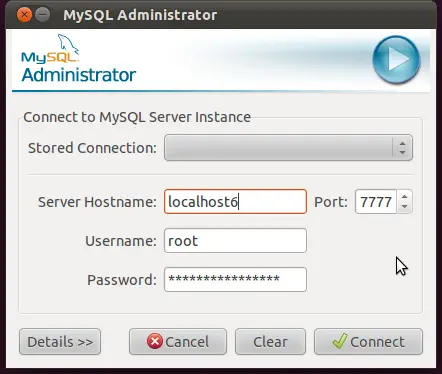Click the green checkmark icon on Connect
Image resolution: width=442 pixels, height=374 pixels.
point(340,341)
